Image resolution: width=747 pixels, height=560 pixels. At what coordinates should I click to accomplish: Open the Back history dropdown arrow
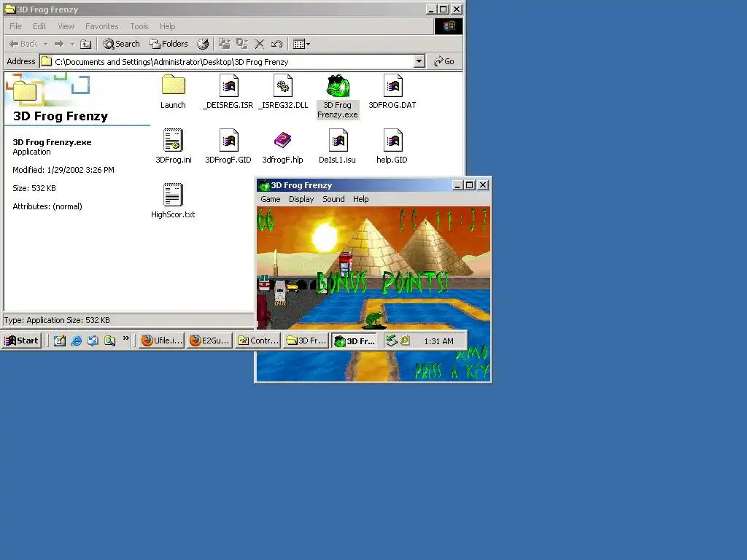coord(46,44)
